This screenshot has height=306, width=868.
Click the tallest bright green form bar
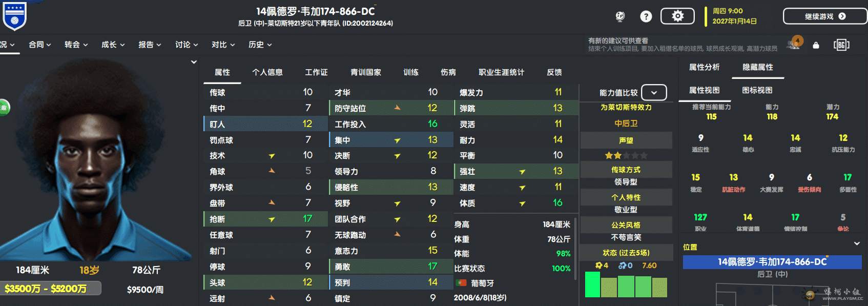[x=592, y=284]
